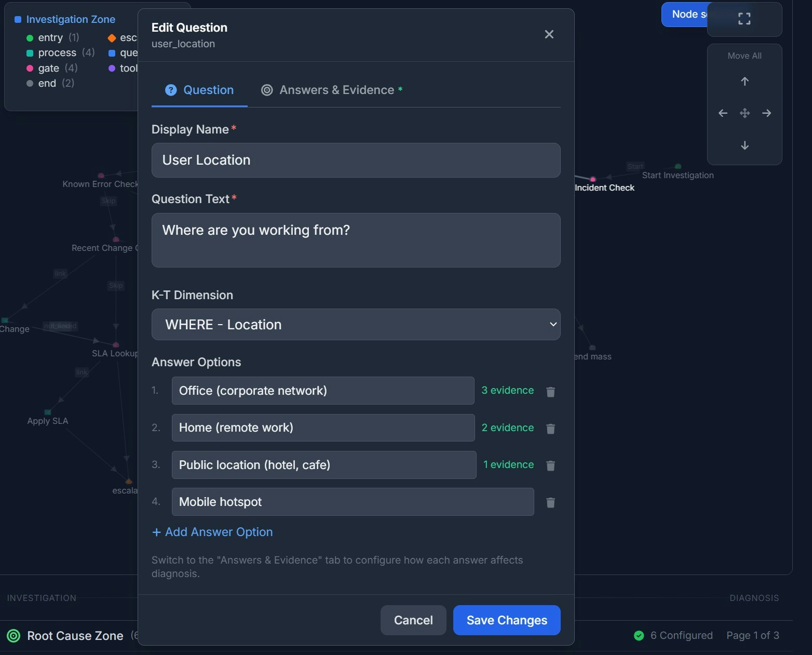Screen dimensions: 812x655
Task: Open the K-T Dimension dropdown
Action: [356, 324]
